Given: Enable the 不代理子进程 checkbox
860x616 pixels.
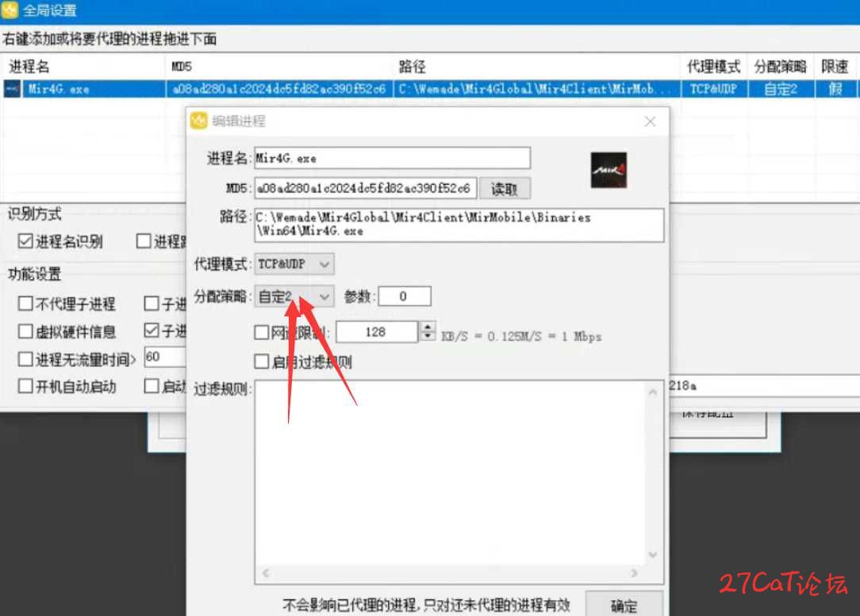Looking at the screenshot, I should coord(25,303).
